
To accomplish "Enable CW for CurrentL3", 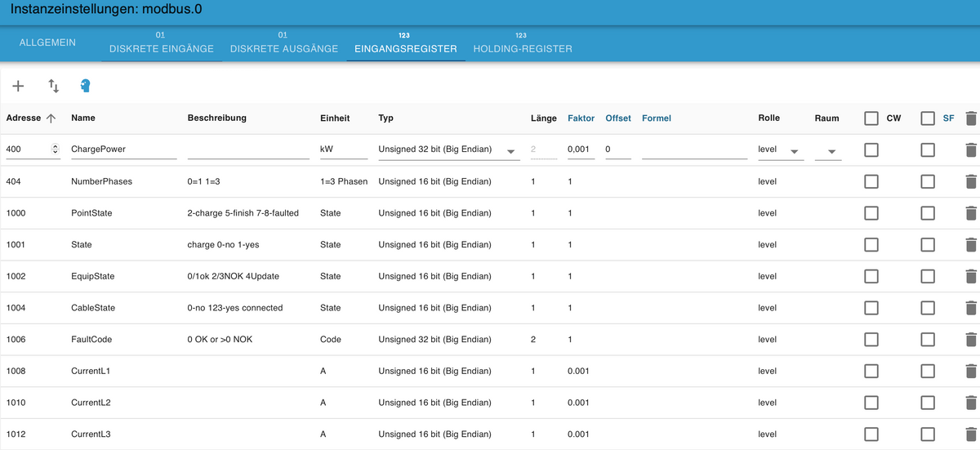I will tap(871, 434).
